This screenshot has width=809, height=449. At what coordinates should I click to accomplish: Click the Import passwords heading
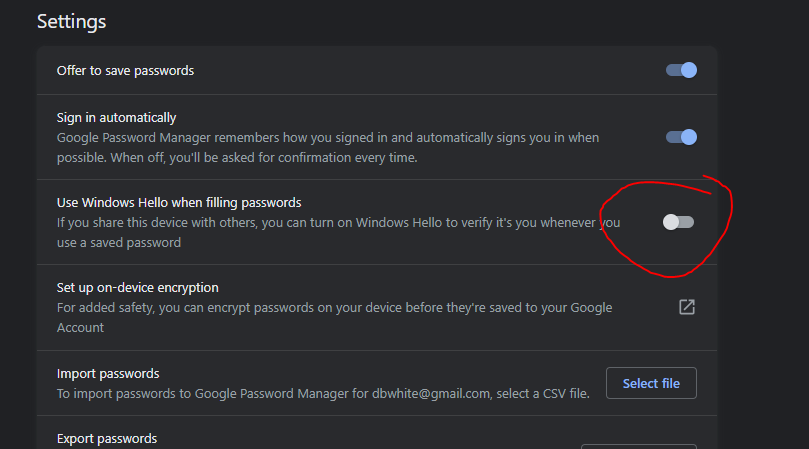[x=108, y=373]
